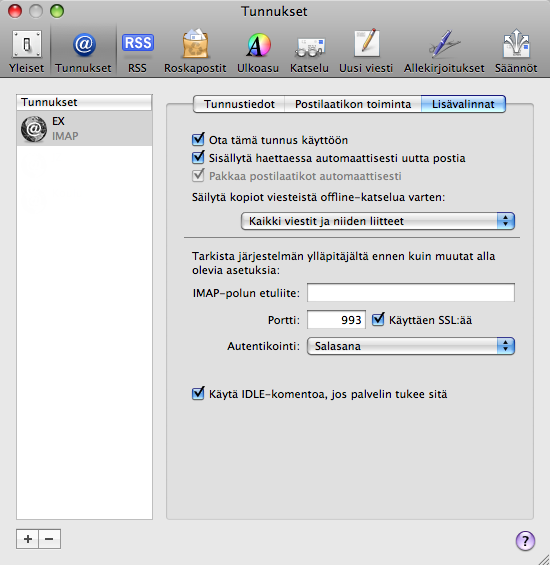Screen dimensions: 550x565
Task: Open the Kaikki viestit ja niiden liitteet dropdown
Action: tap(377, 221)
